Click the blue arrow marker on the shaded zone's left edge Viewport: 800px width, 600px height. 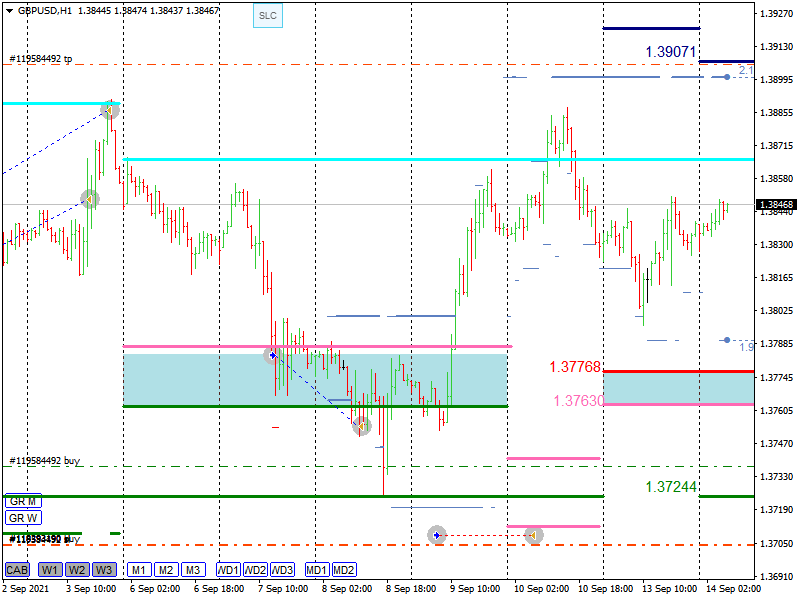[x=272, y=355]
